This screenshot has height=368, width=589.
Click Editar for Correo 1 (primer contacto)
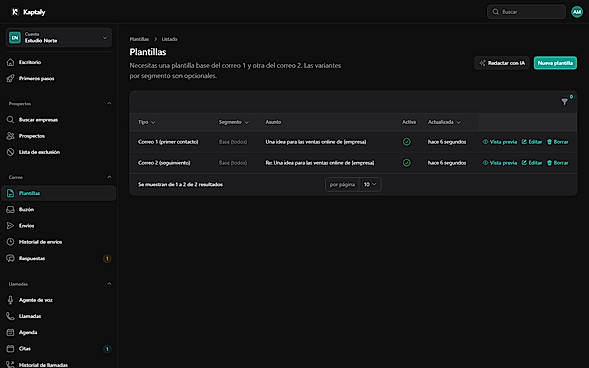coord(532,142)
